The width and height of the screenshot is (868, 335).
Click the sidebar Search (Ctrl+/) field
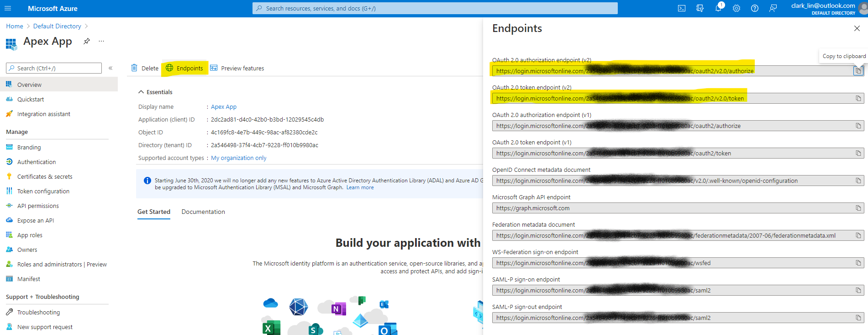54,68
